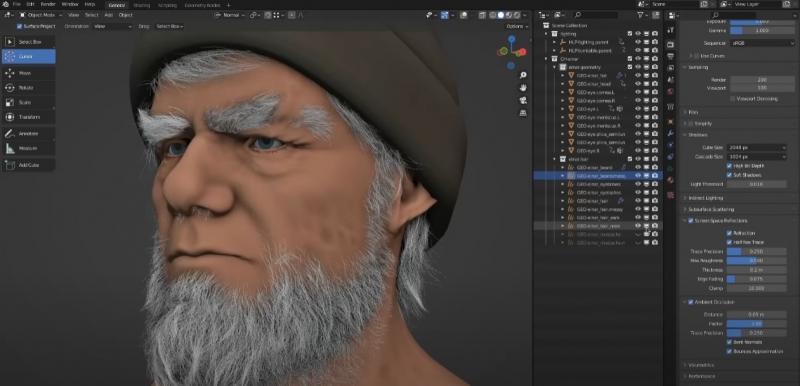
Task: Click the navigation gizmo blue Z axis
Action: coord(512,39)
